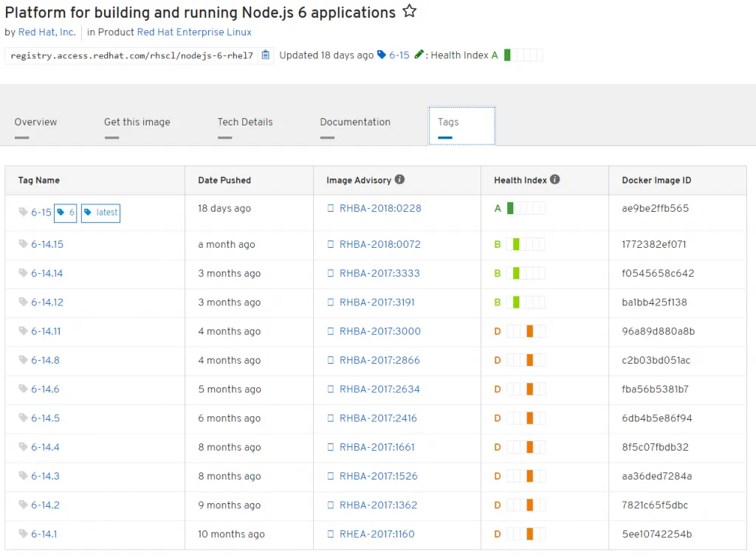Click the star to favorite this image
The image size is (756, 557).
[x=409, y=11]
